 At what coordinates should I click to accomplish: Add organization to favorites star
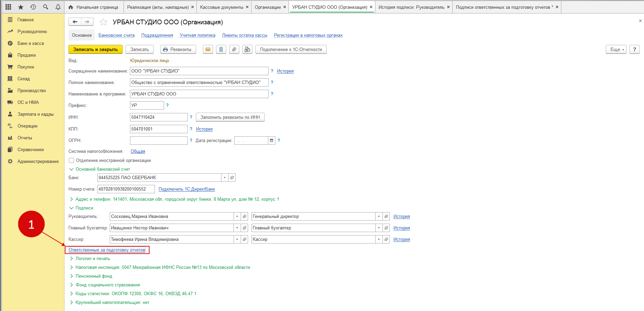(x=103, y=22)
